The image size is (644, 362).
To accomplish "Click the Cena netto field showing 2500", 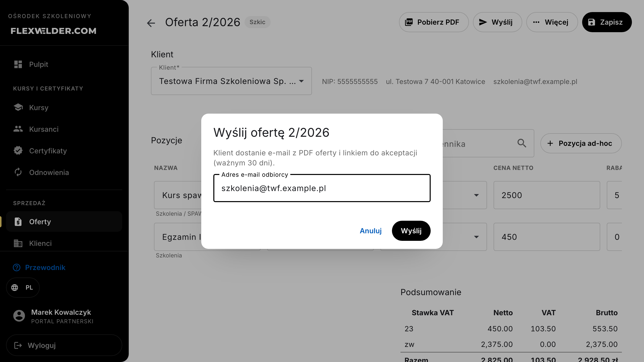I will 547,195.
